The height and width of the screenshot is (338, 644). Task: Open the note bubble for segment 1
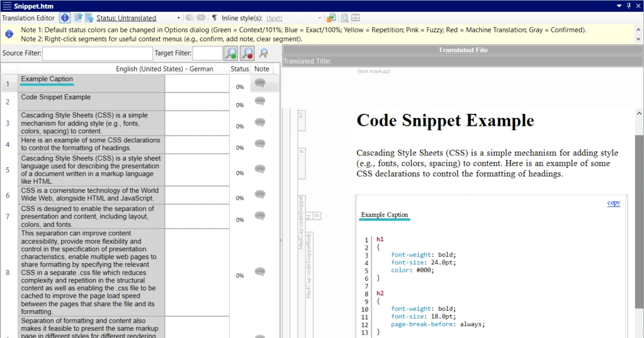(260, 83)
